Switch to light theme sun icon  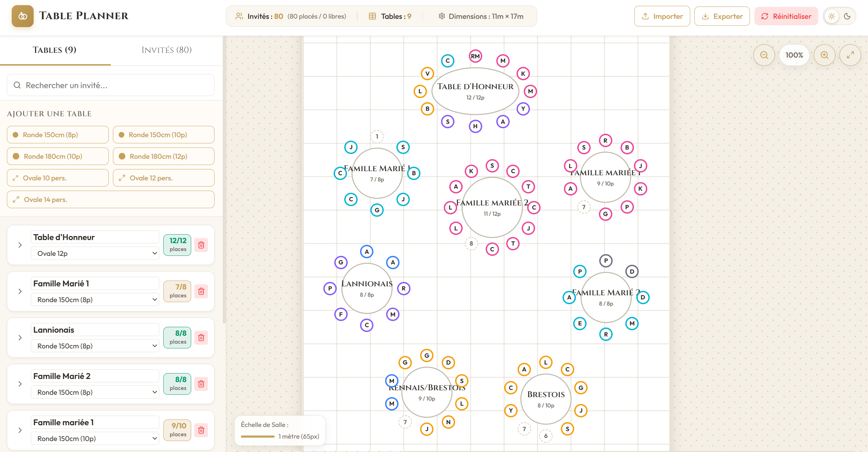pos(832,16)
